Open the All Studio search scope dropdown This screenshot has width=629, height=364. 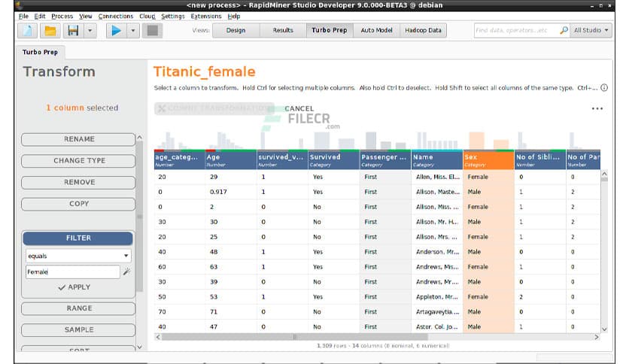[591, 30]
